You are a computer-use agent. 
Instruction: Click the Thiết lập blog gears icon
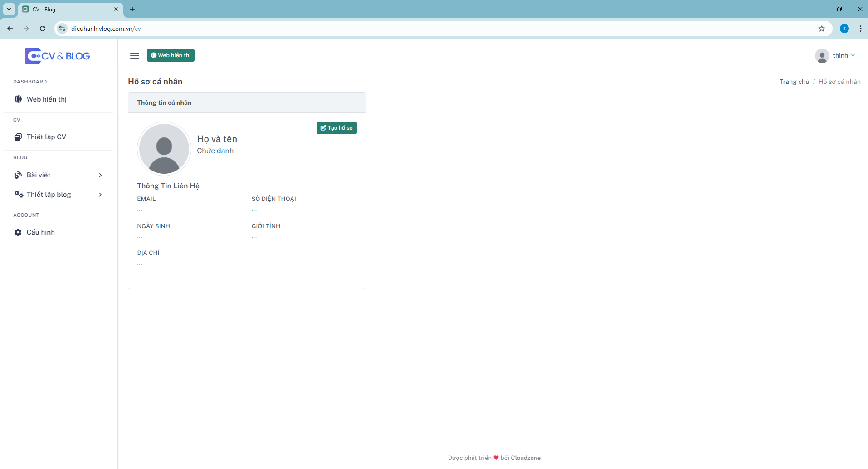(19, 195)
